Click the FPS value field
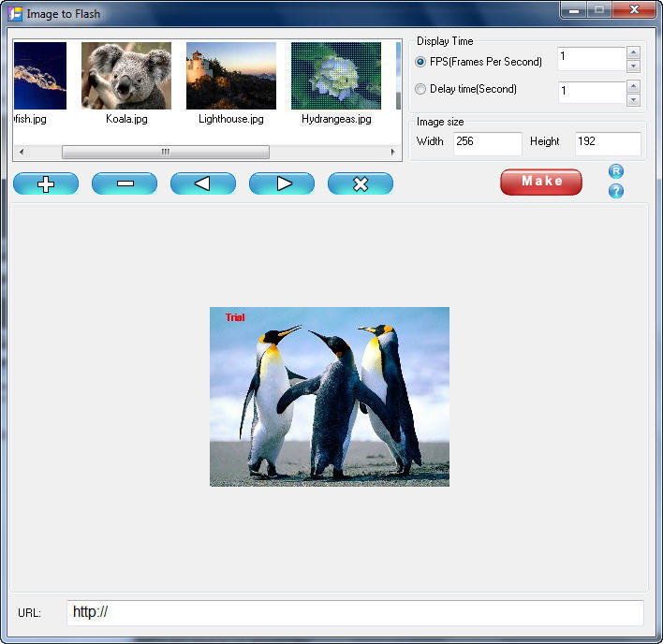 (x=591, y=59)
